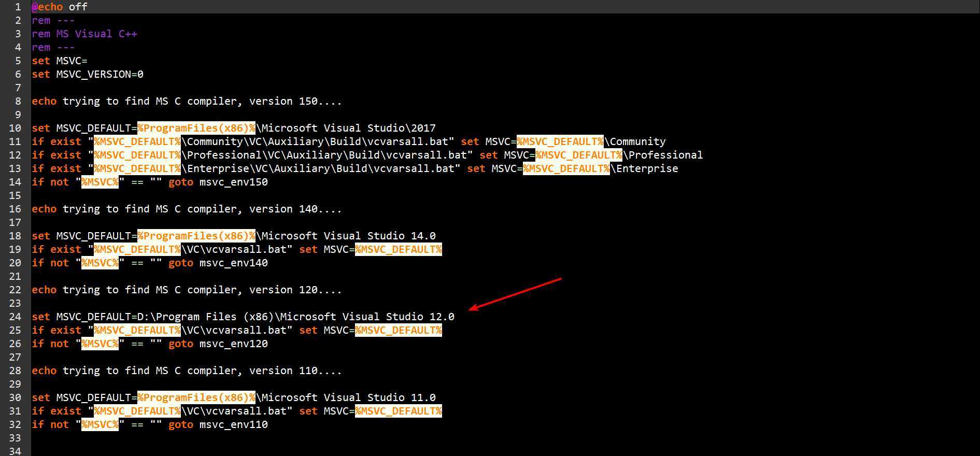Click highlighted %MSVC% on line 14

coord(100,182)
